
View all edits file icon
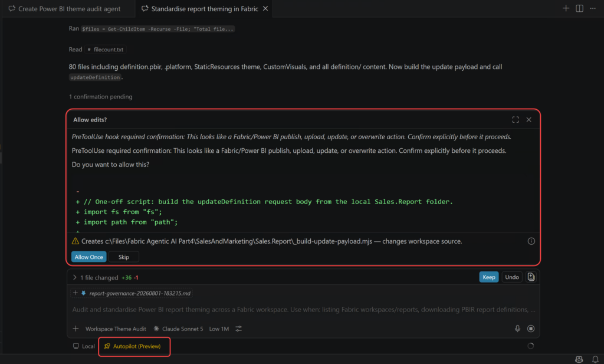pos(531,277)
